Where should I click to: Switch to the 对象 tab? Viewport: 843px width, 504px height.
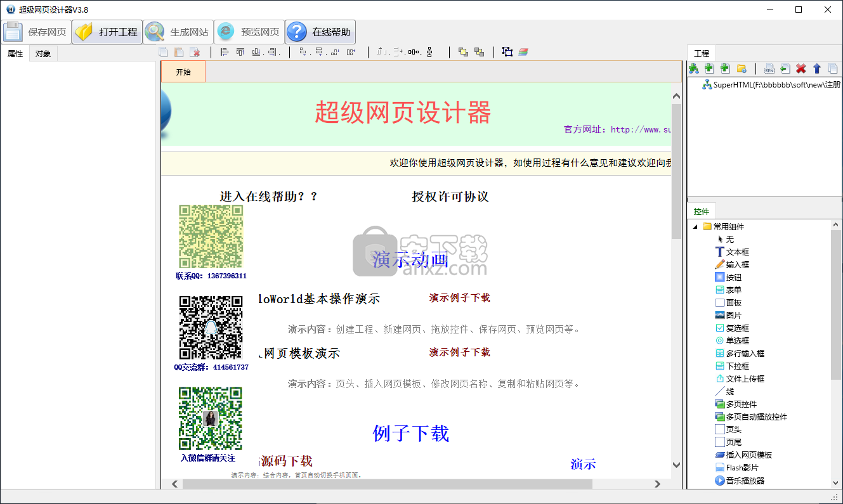(43, 54)
